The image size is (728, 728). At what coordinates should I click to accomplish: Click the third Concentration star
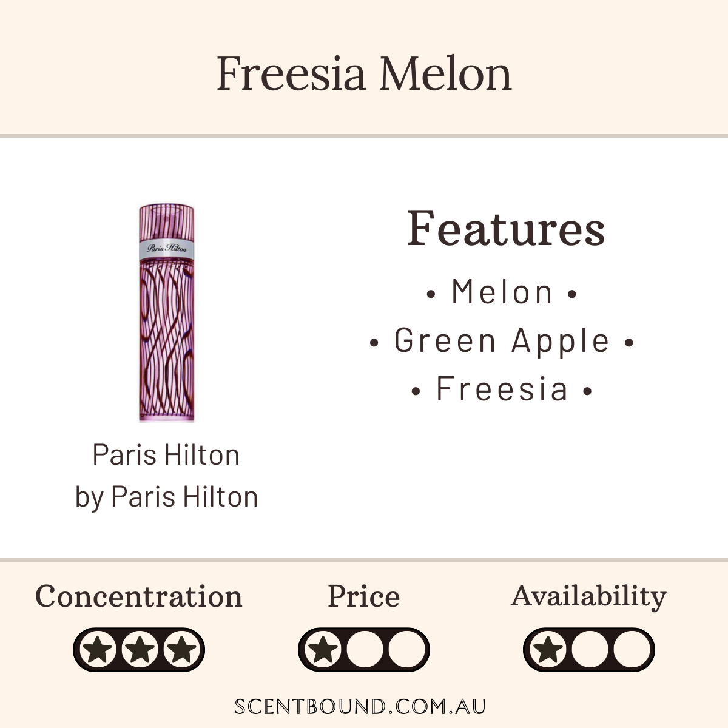181,650
